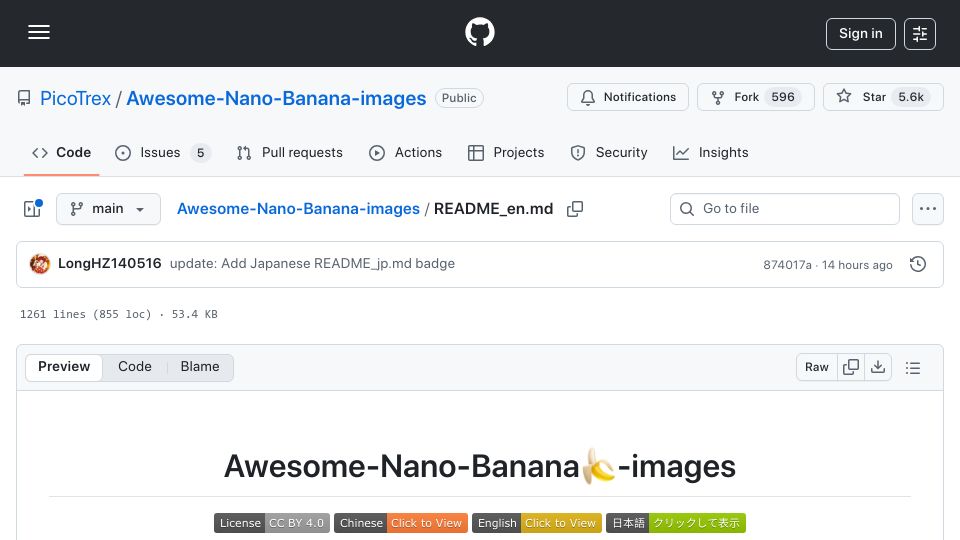Viewport: 960px width, 540px height.
Task: Open the Security tab
Action: [x=609, y=152]
